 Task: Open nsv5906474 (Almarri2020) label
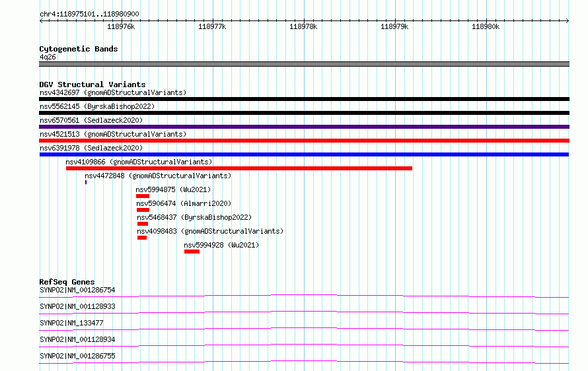184,203
